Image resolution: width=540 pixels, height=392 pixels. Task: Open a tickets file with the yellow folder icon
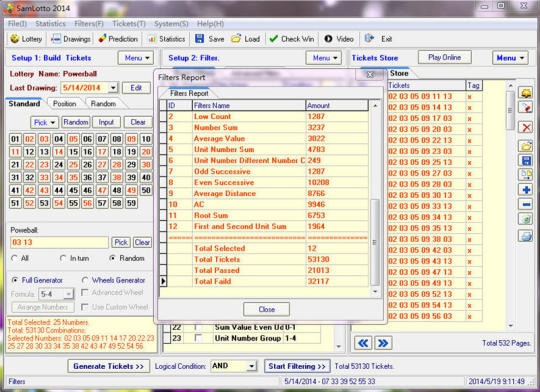coord(526,146)
